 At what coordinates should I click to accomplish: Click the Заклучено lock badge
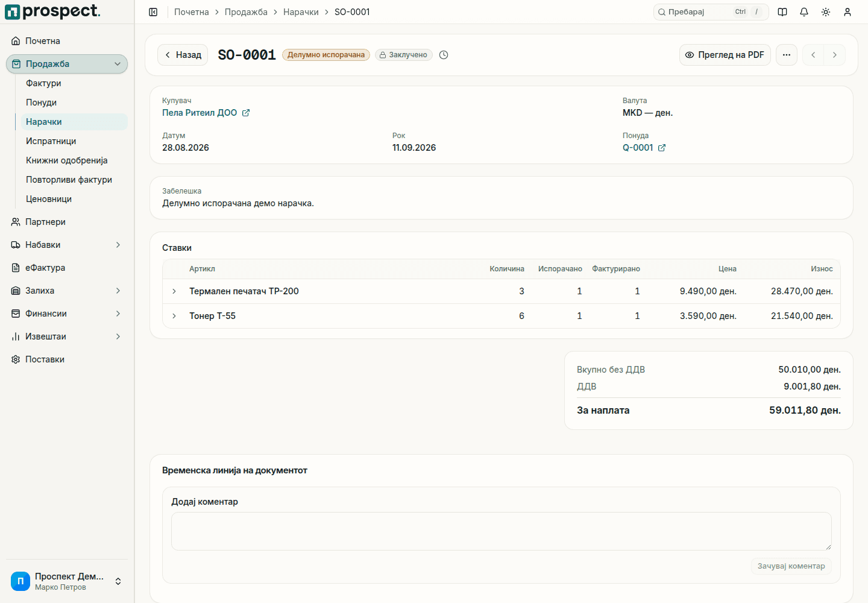pyautogui.click(x=404, y=55)
